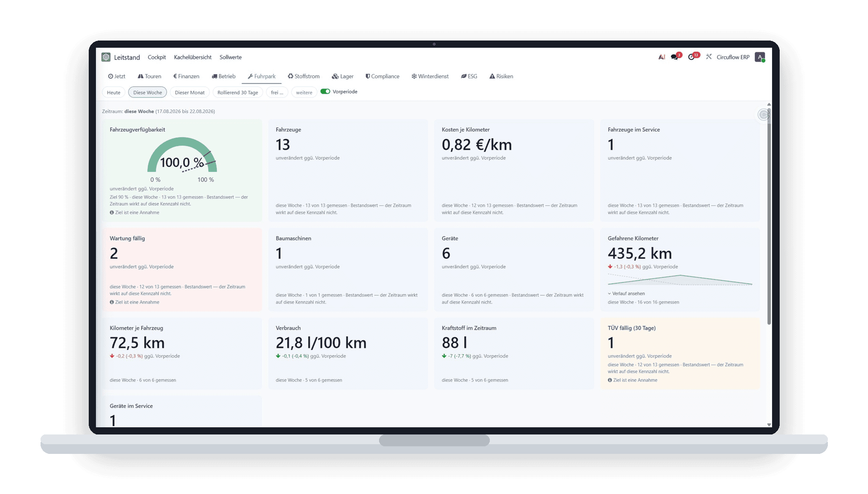Click the Fahrzeuge im Service title

pos(633,130)
